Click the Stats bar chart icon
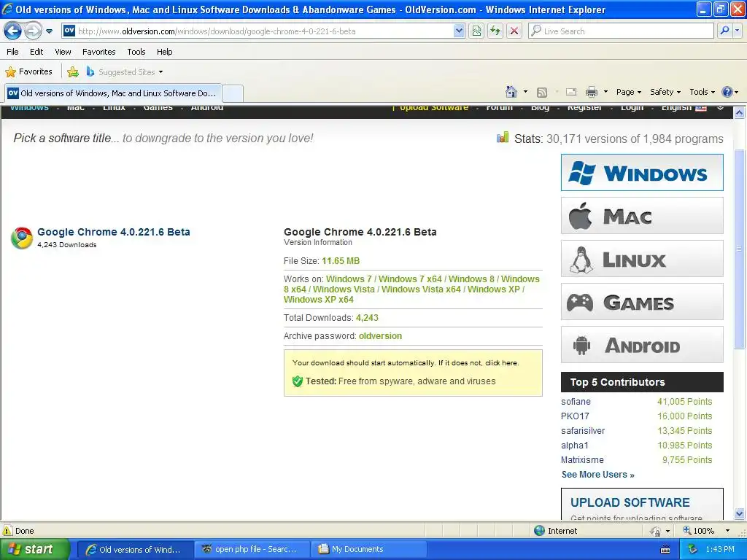747x560 pixels. coord(502,138)
